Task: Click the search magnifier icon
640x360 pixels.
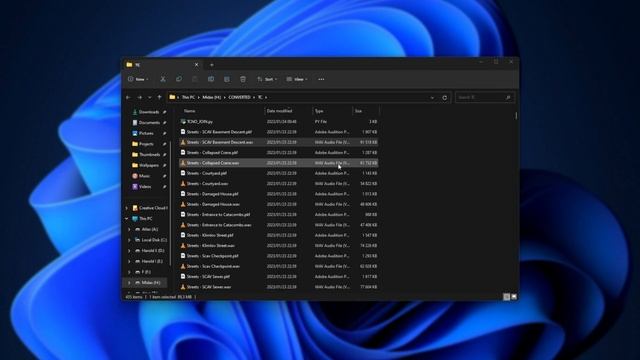Action: click(x=508, y=98)
